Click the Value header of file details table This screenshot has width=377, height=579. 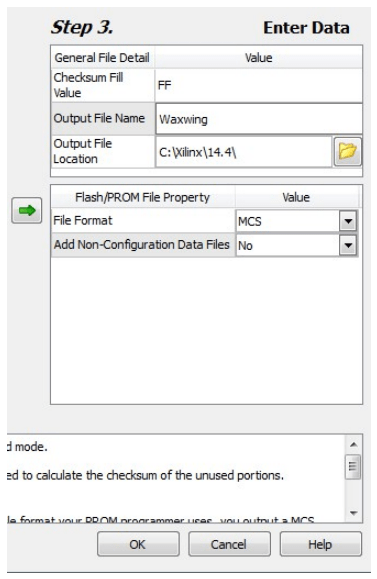259,58
